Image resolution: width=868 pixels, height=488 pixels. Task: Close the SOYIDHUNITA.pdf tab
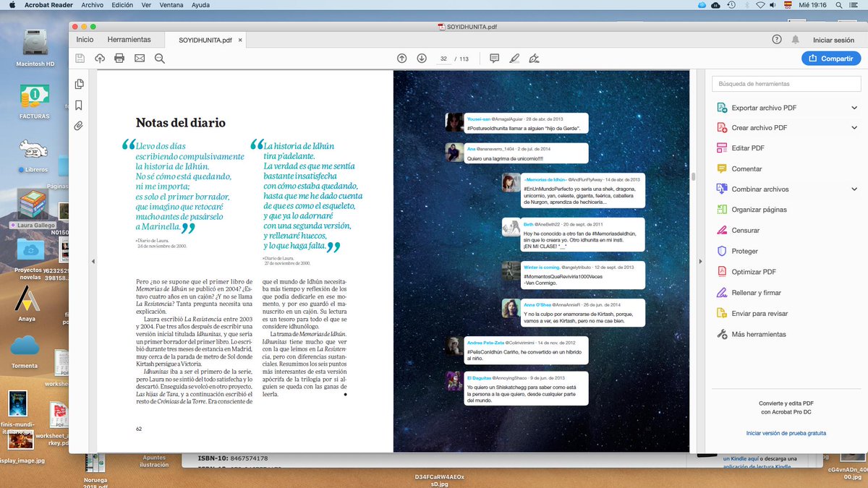pyautogui.click(x=240, y=40)
